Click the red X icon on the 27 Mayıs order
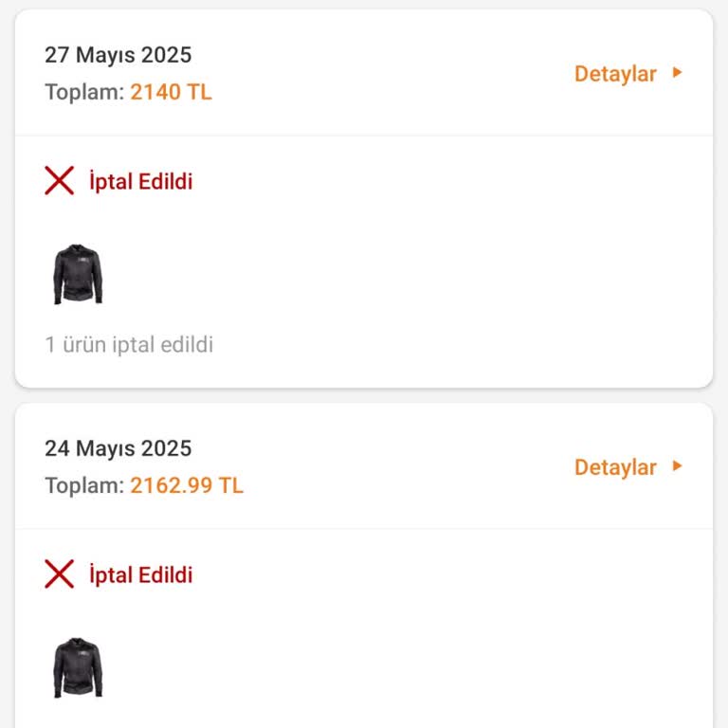Screen dimensions: 728x728 tap(59, 180)
